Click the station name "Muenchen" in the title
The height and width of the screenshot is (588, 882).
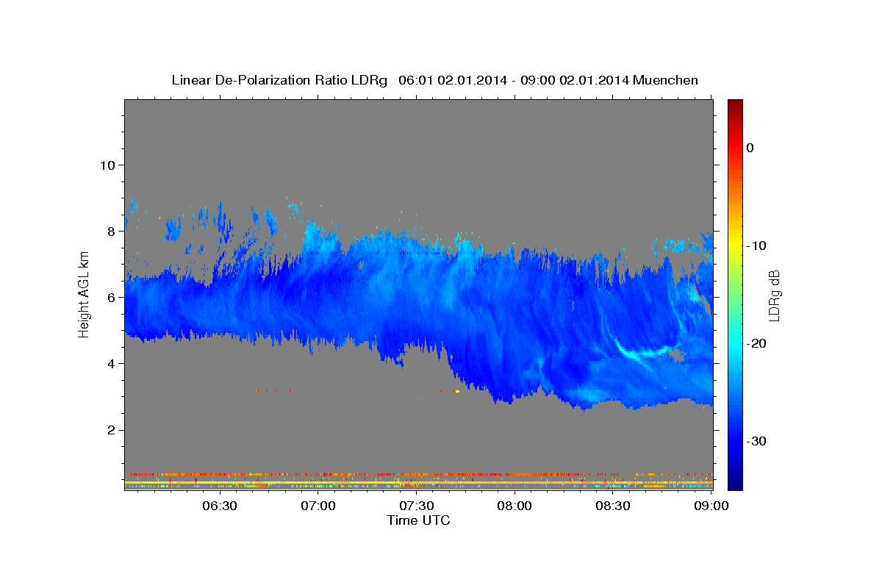[666, 80]
